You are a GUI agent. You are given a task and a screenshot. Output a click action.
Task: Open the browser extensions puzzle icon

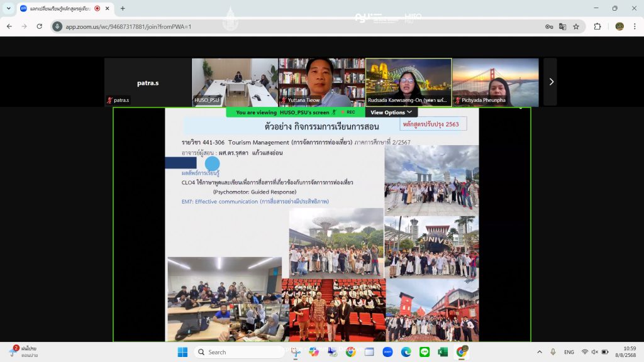tap(597, 26)
